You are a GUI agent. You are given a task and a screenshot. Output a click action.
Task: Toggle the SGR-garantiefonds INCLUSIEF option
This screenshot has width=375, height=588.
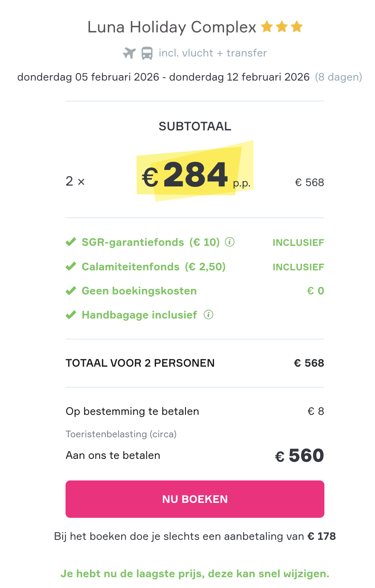(x=298, y=242)
